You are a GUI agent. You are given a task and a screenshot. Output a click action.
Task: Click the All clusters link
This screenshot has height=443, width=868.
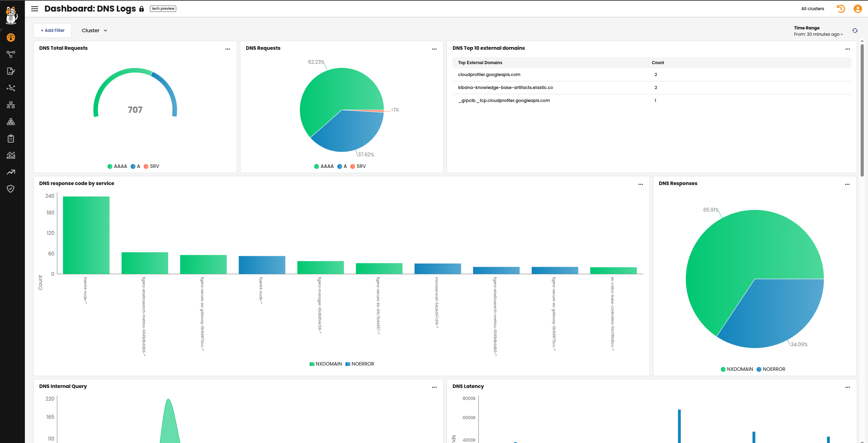click(812, 9)
